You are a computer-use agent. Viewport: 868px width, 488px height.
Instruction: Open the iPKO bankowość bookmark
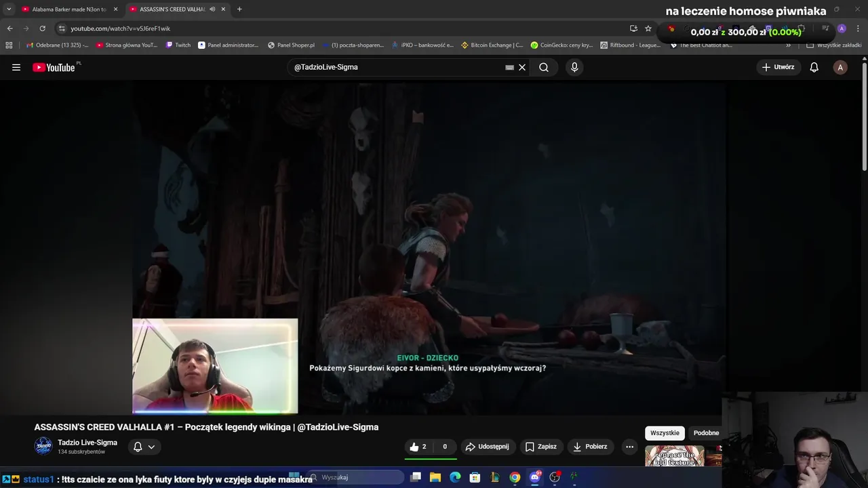coord(422,45)
